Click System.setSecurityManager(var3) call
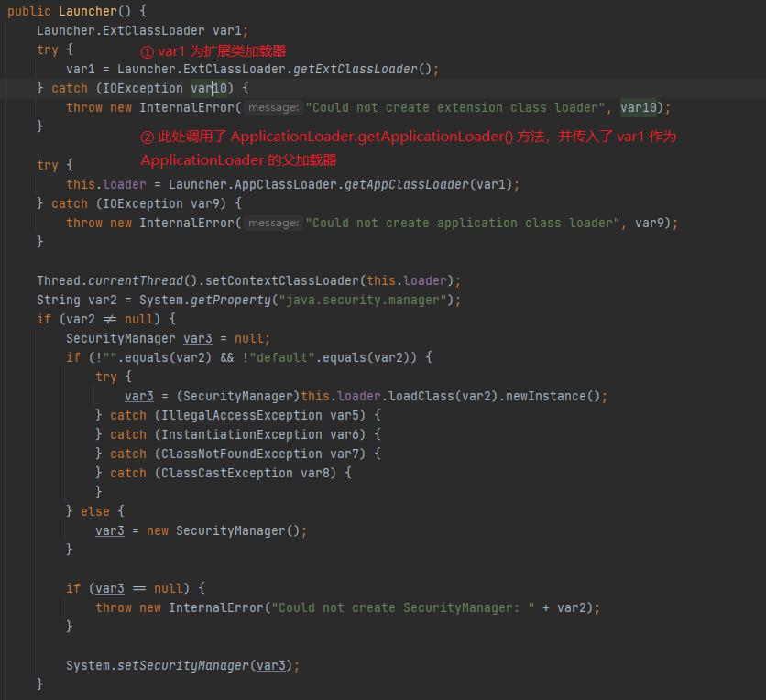The width and height of the screenshot is (766, 700). coord(180,666)
